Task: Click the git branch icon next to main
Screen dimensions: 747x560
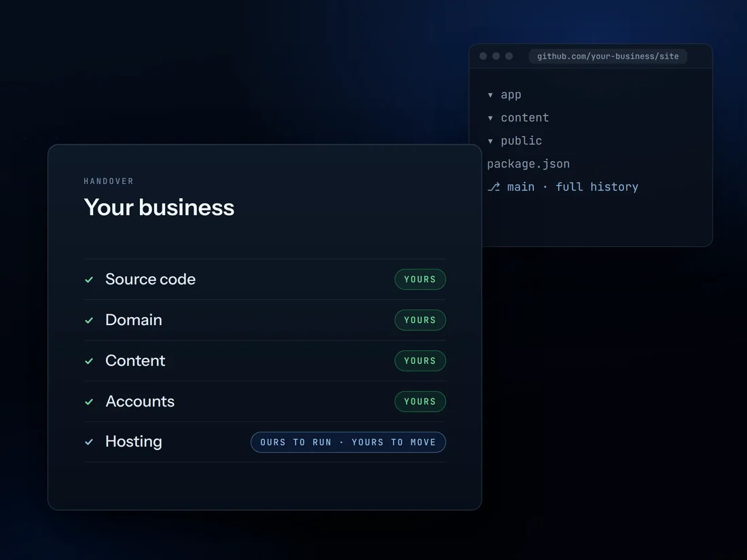Action: (x=494, y=187)
